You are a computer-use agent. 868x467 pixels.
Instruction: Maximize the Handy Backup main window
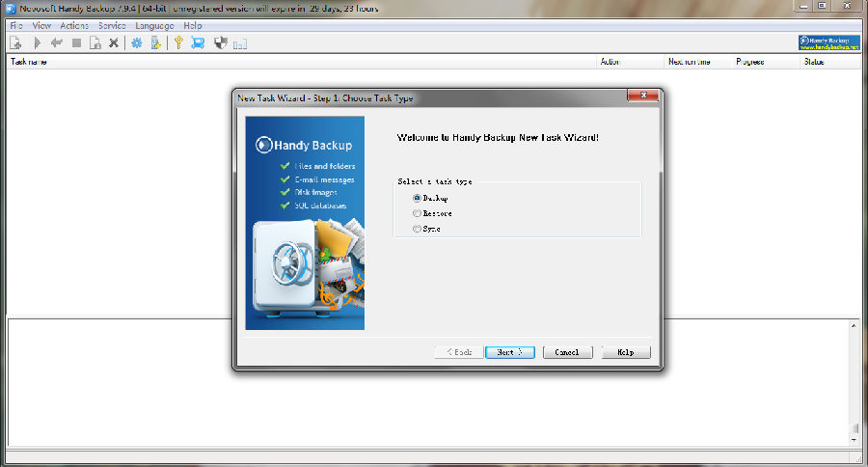click(823, 6)
